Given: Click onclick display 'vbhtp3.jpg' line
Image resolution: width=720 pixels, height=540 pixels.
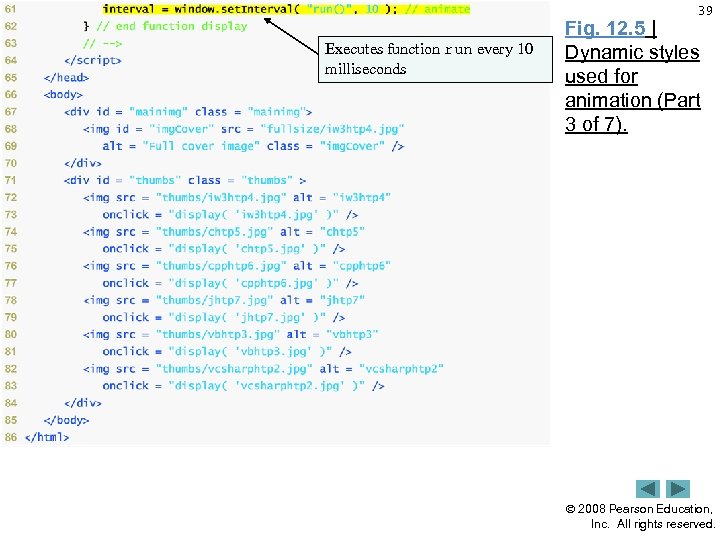Looking at the screenshot, I should [x=227, y=351].
